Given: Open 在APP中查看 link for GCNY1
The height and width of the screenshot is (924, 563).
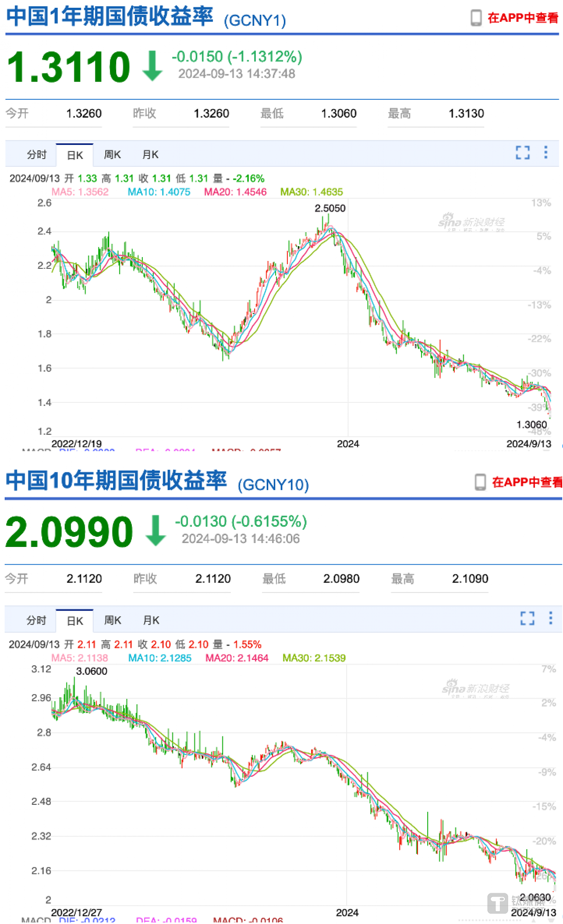Looking at the screenshot, I should coord(523,18).
